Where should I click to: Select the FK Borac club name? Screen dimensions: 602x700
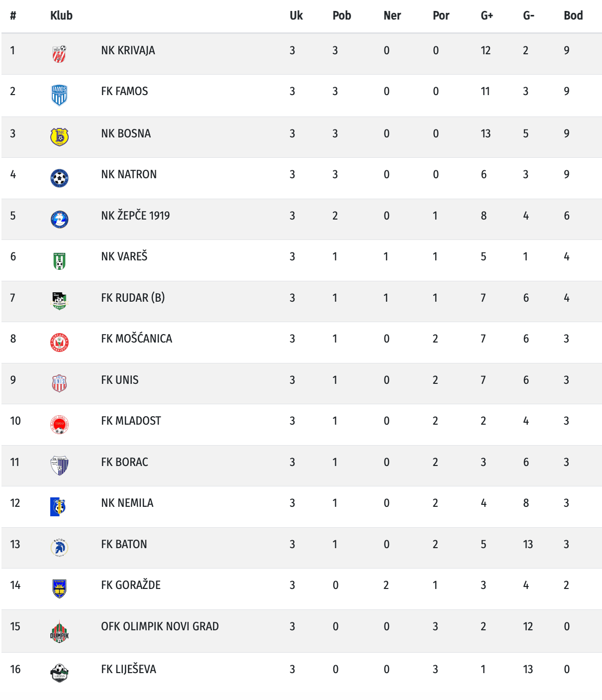(125, 462)
